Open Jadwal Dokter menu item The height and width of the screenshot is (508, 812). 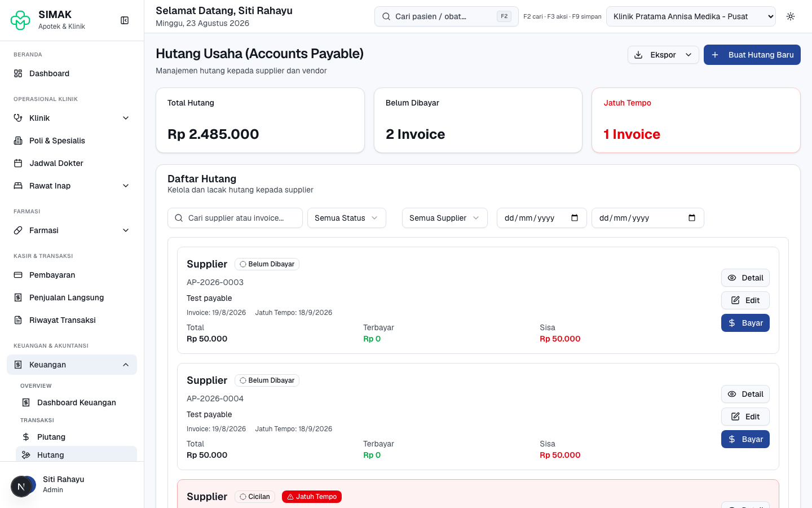point(72,163)
